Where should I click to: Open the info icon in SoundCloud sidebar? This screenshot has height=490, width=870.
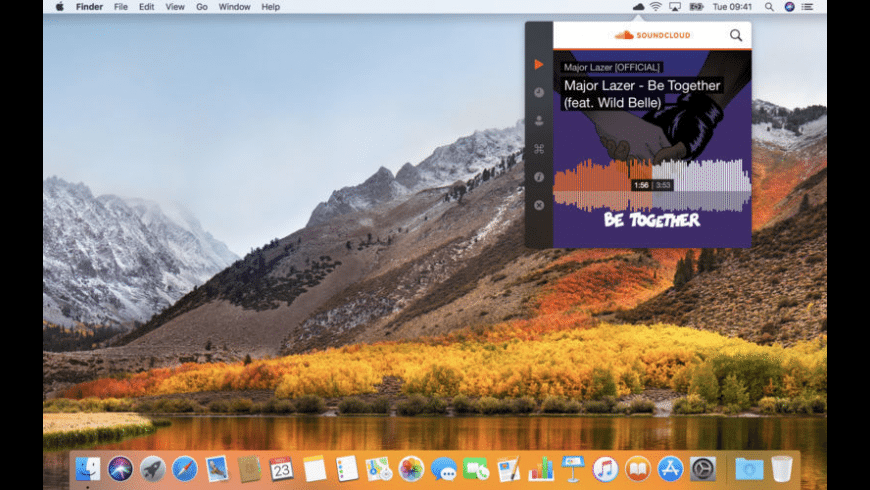[x=539, y=177]
